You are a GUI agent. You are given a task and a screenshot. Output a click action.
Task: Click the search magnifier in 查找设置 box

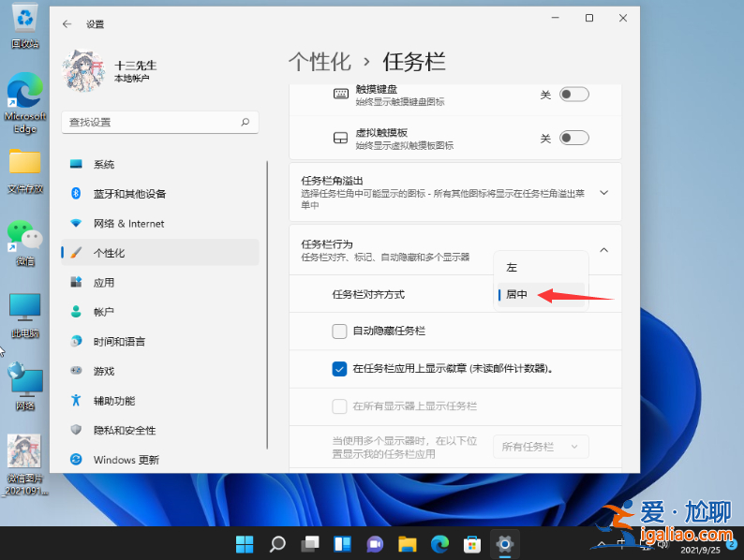click(x=246, y=122)
